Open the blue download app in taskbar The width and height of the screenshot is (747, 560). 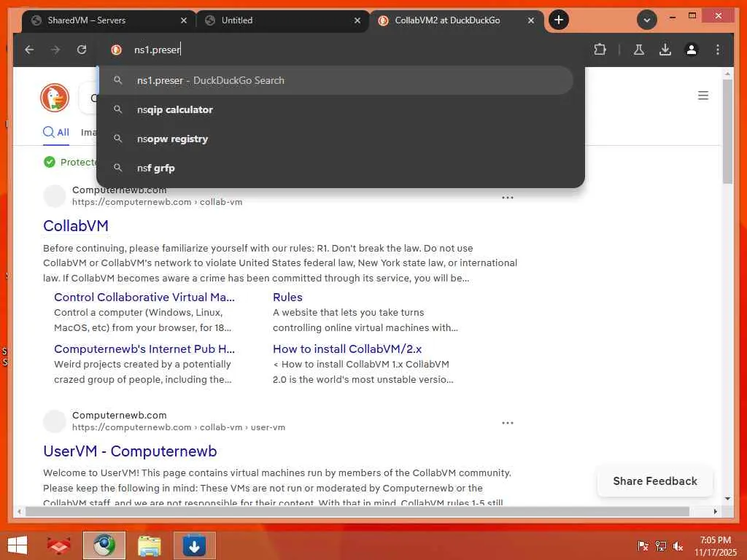click(194, 545)
